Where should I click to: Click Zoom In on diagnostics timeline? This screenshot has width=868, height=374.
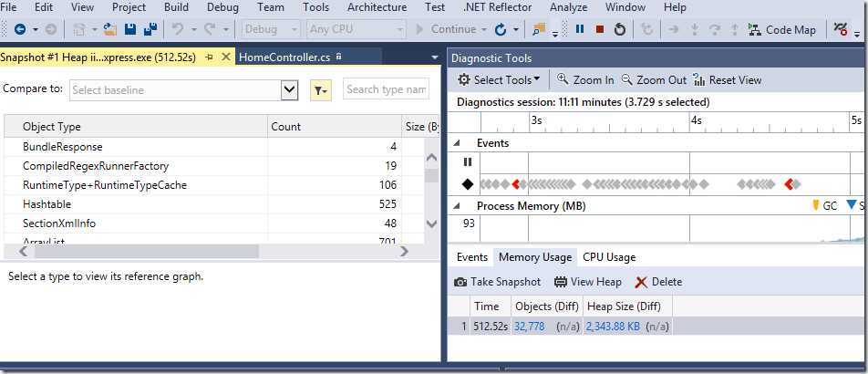tap(585, 79)
